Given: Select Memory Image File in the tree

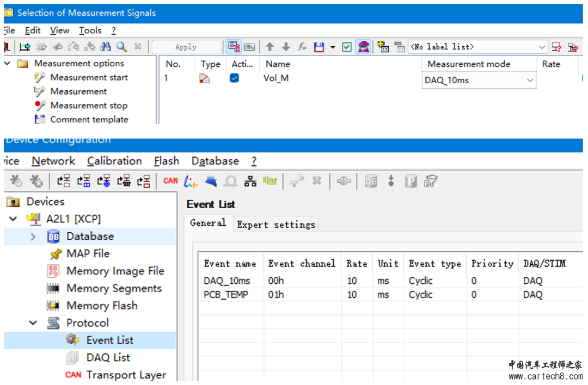Looking at the screenshot, I should [x=115, y=271].
